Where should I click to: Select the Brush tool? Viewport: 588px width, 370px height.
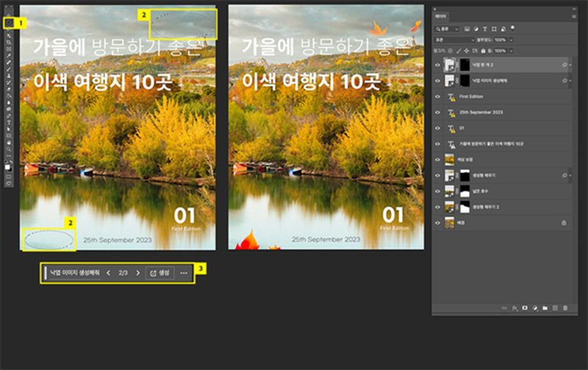click(x=9, y=69)
